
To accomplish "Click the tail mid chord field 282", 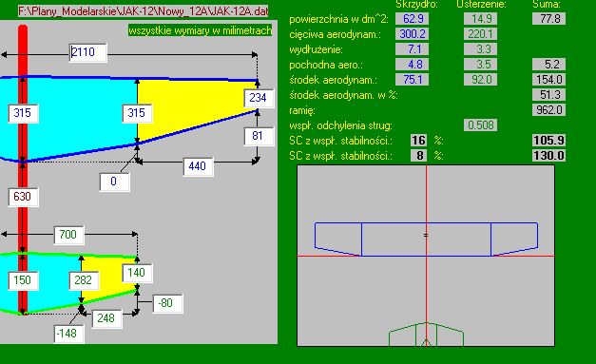I will tap(84, 280).
